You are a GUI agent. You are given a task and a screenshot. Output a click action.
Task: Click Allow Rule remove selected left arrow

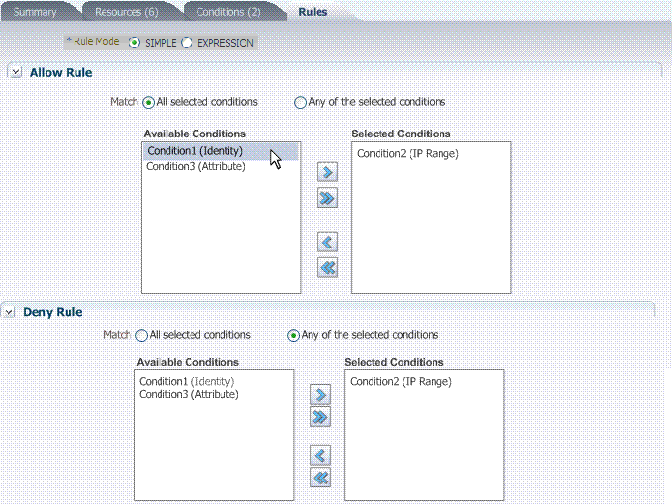327,242
